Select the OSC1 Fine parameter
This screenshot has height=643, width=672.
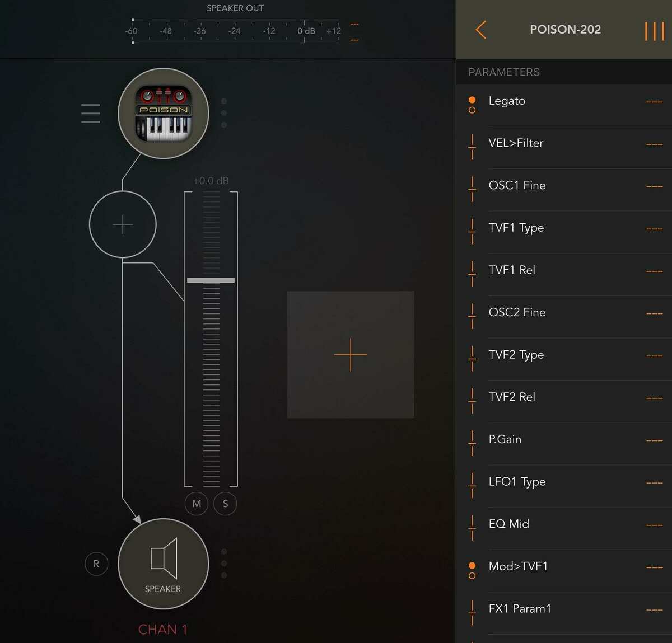click(564, 190)
